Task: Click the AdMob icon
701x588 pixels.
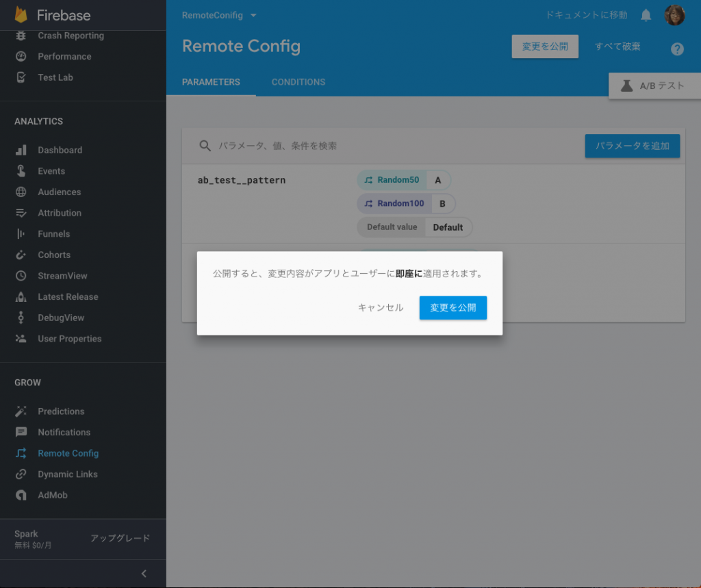Action: (21, 495)
